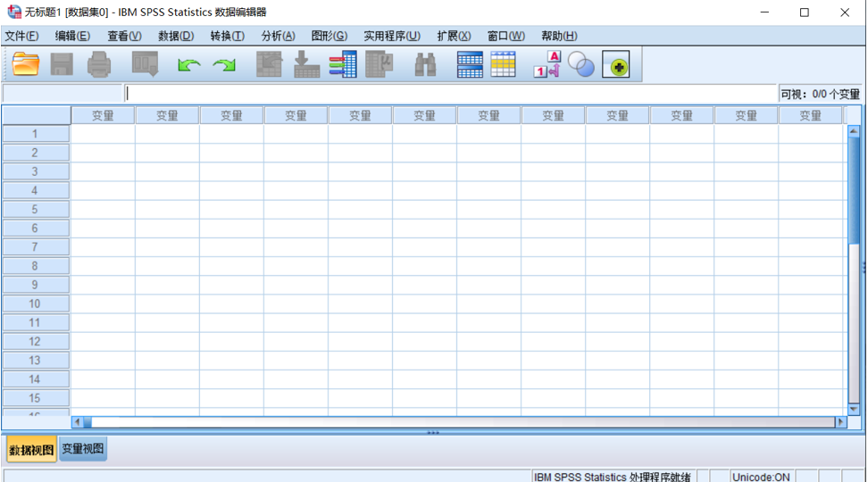
Task: Click the yellow Select cases icon
Action: click(x=503, y=64)
